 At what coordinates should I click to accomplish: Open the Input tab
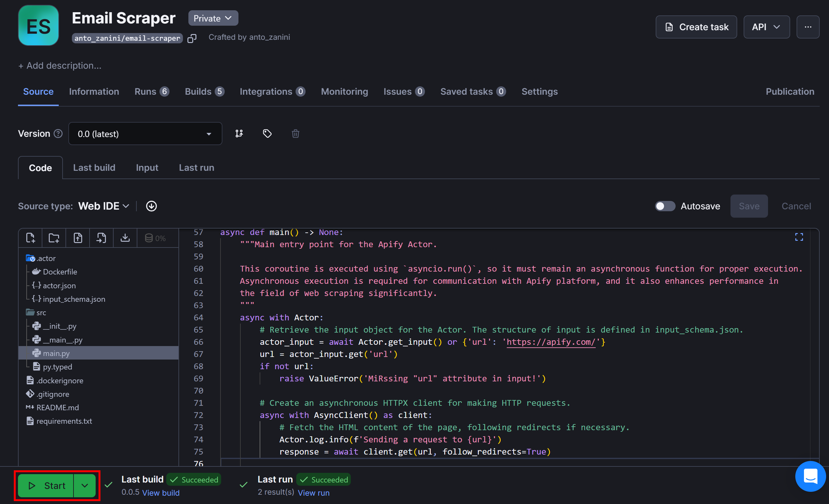click(147, 168)
